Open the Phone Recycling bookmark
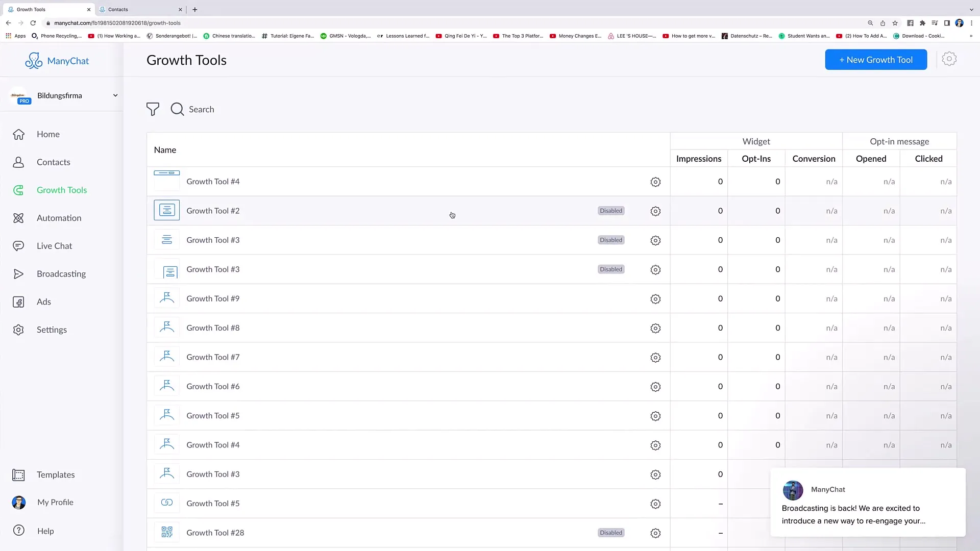This screenshot has width=980, height=551. coord(57,36)
